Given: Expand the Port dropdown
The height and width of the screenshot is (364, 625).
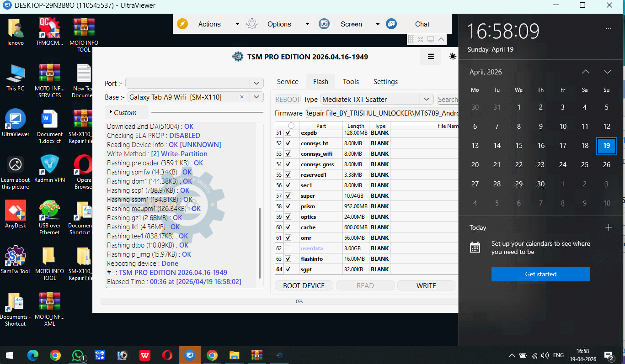Looking at the screenshot, I should [256, 83].
